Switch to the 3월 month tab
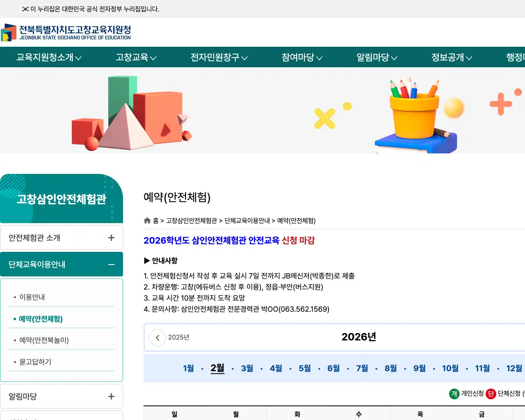Image resolution: width=525 pixels, height=420 pixels. pos(247,368)
